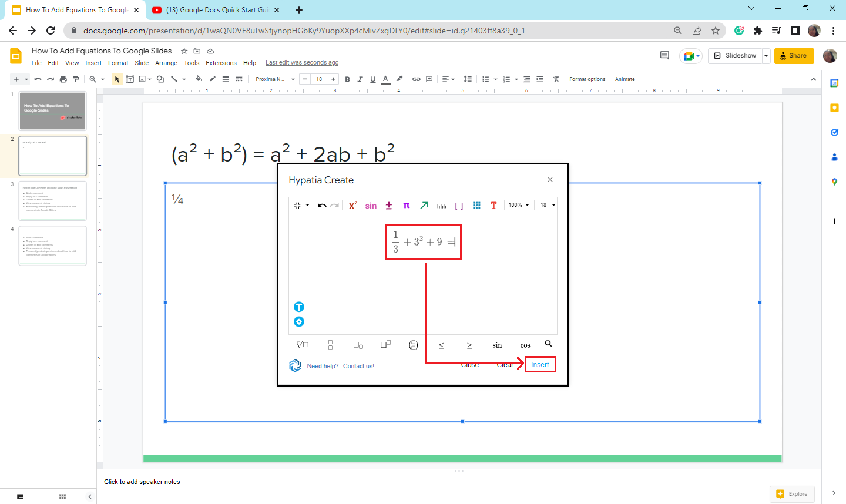Open Hypatia settings gear icon
Screen dimensions: 846x504
tap(299, 322)
